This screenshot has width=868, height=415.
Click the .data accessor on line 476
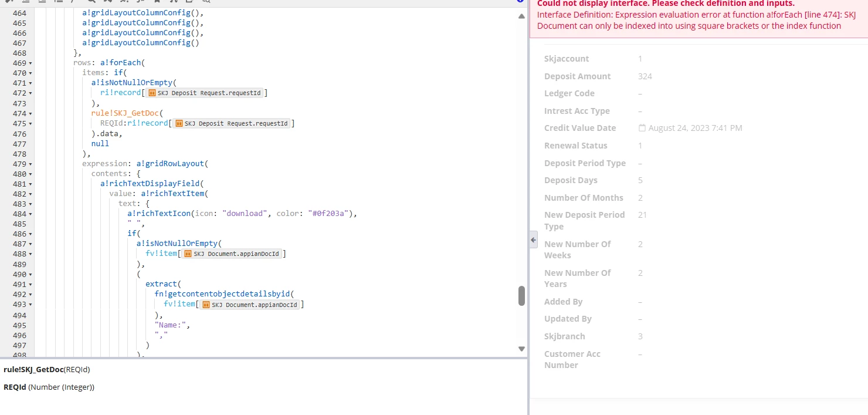click(x=107, y=133)
